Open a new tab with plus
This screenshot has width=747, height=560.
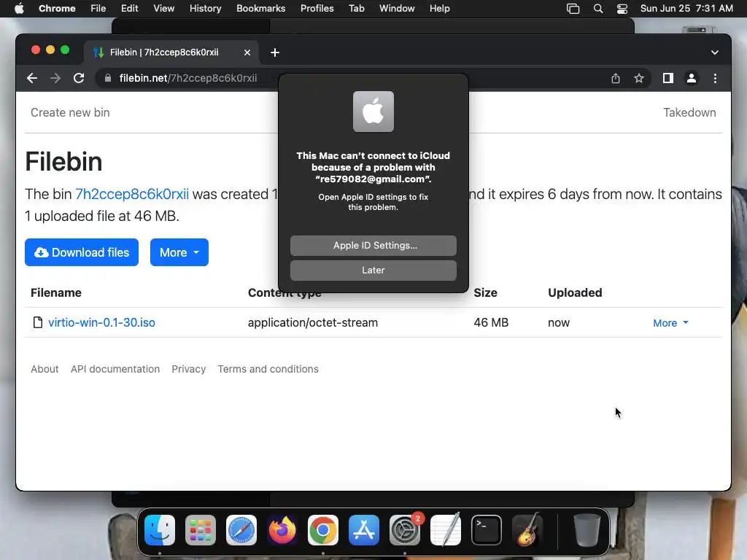[x=275, y=52]
